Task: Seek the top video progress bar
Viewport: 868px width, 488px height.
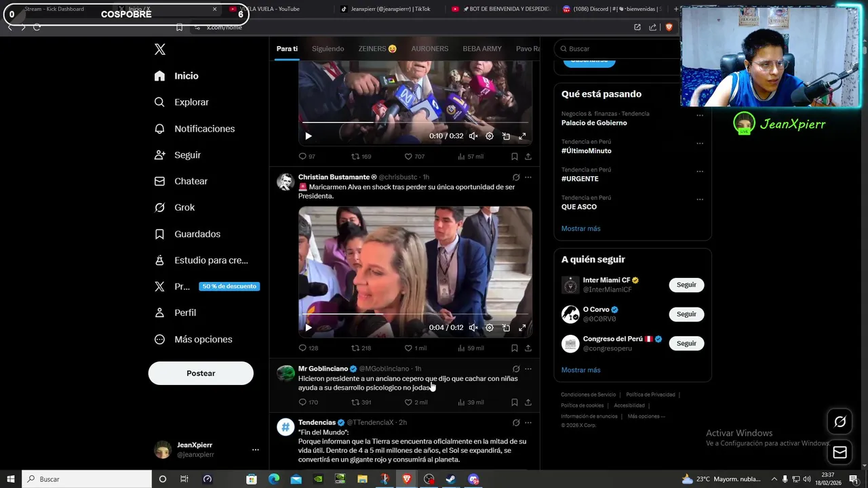Action: coord(415,123)
